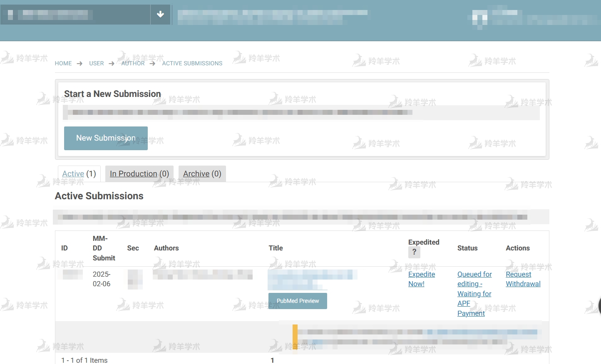Go to HOME breadcrumb
The image size is (601, 364).
[63, 63]
